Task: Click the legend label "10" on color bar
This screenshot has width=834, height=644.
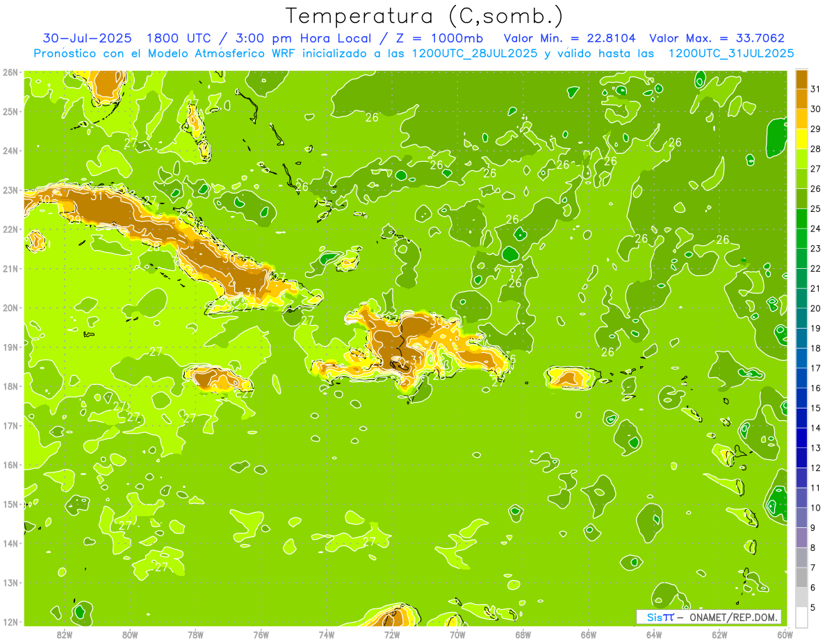Action: point(816,508)
